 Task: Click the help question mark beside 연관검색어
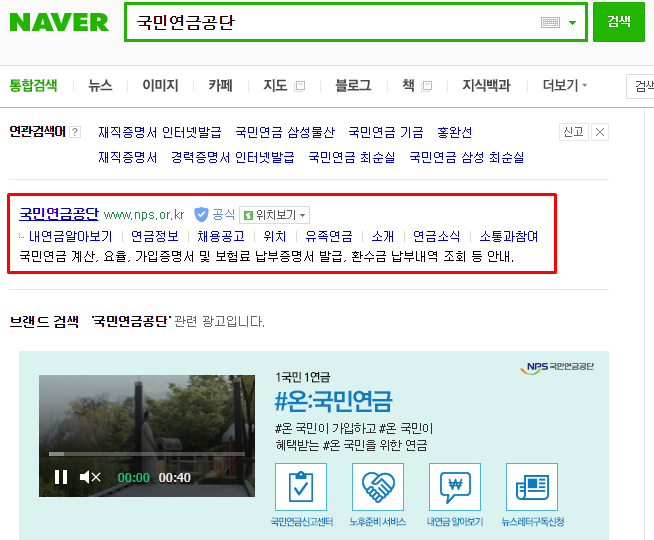coord(75,132)
